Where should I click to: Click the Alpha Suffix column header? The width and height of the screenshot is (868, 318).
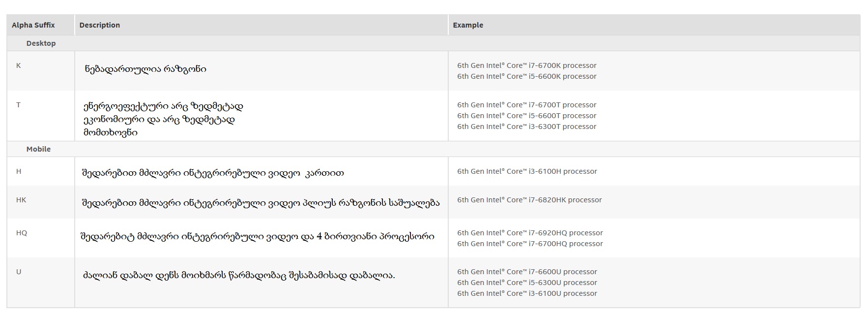[33, 25]
